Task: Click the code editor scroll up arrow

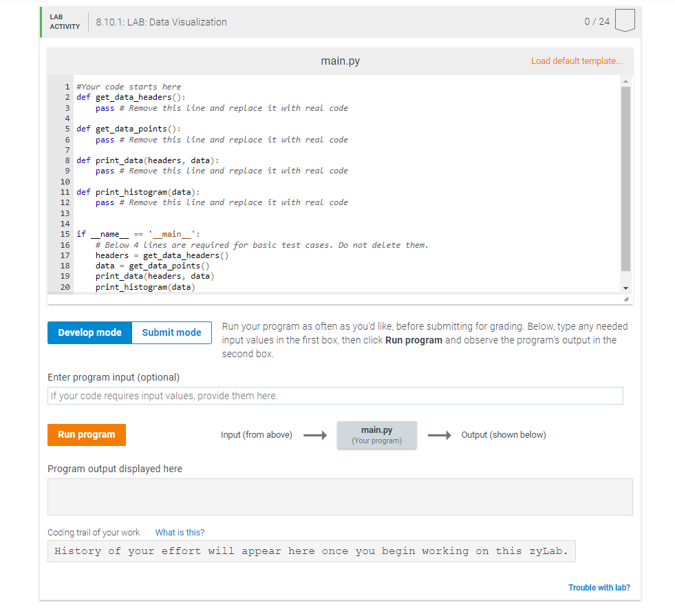Action: (x=626, y=81)
